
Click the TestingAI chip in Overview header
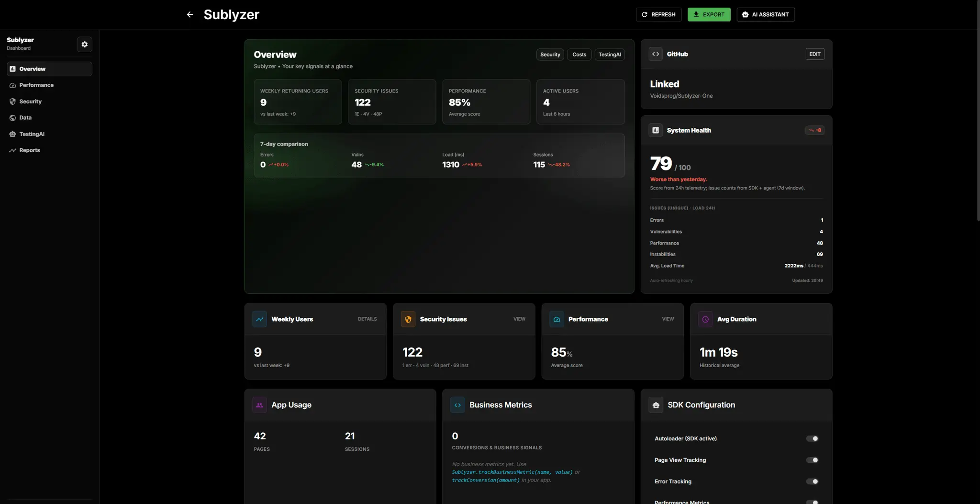coord(610,55)
